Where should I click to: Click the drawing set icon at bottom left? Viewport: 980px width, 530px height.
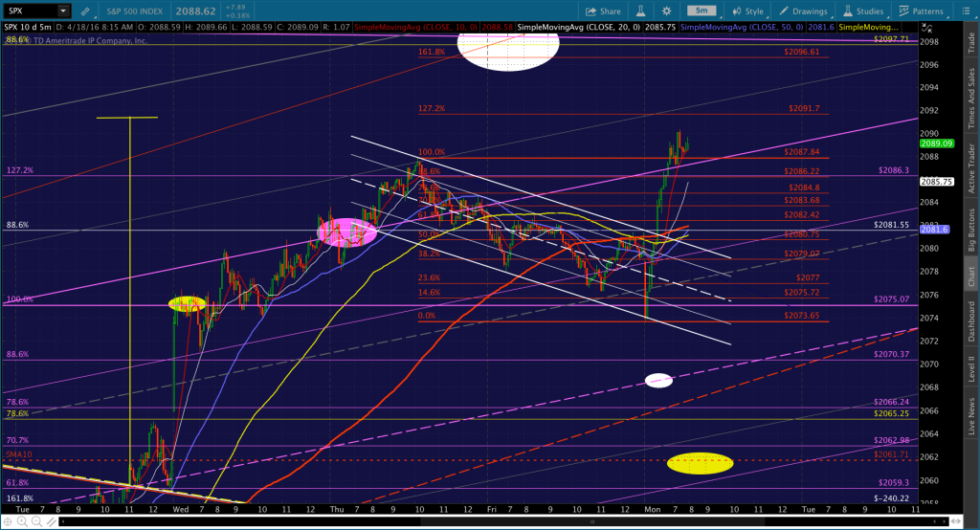(x=51, y=521)
